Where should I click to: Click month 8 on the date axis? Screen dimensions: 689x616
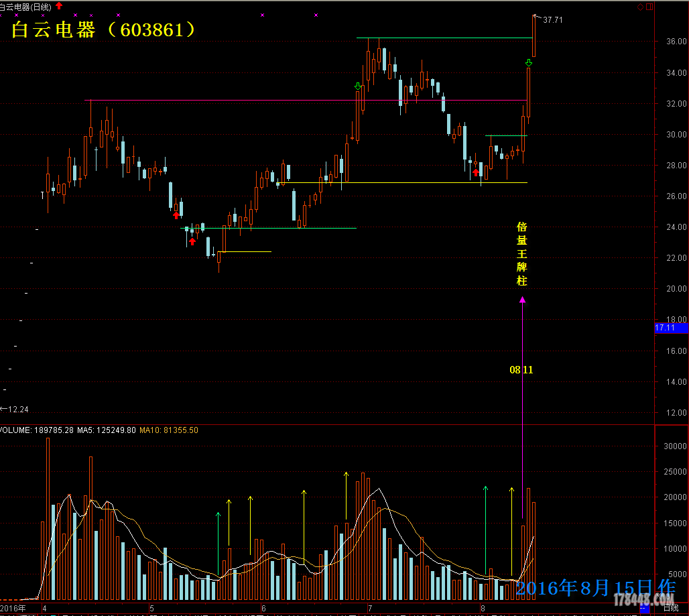tap(483, 609)
